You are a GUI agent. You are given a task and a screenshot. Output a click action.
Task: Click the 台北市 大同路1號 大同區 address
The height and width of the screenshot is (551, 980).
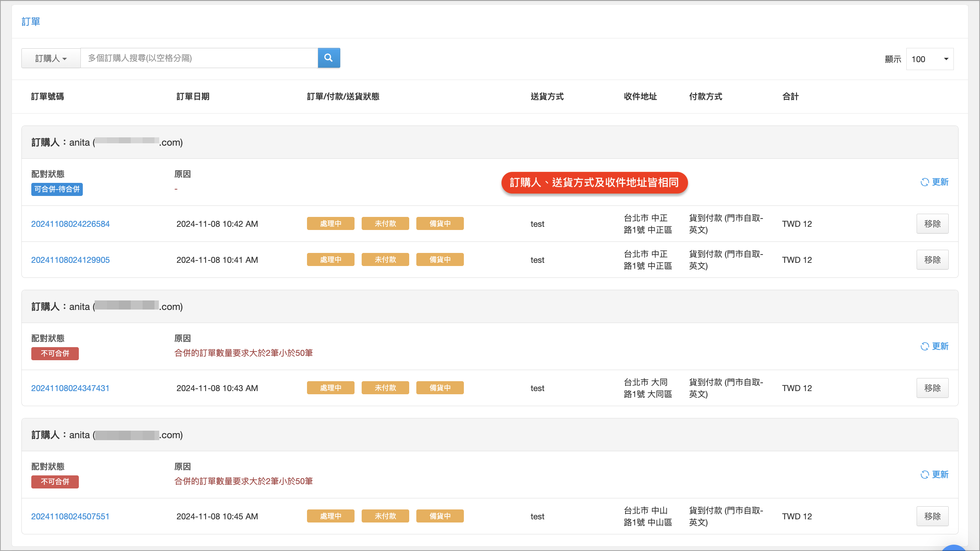[x=648, y=388]
